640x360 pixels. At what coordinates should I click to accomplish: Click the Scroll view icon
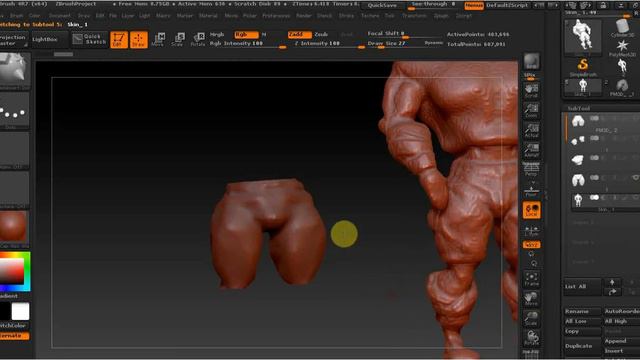tap(531, 91)
